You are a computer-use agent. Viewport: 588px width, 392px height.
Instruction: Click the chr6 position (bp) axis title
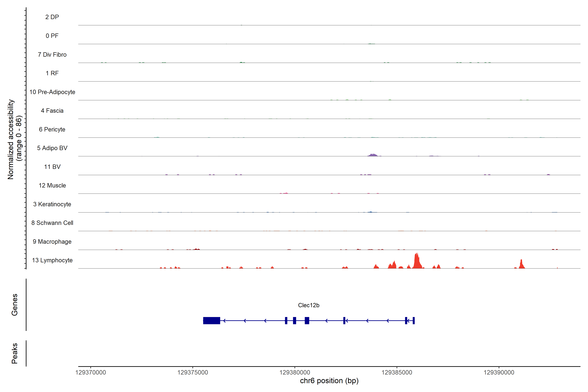point(329,381)
